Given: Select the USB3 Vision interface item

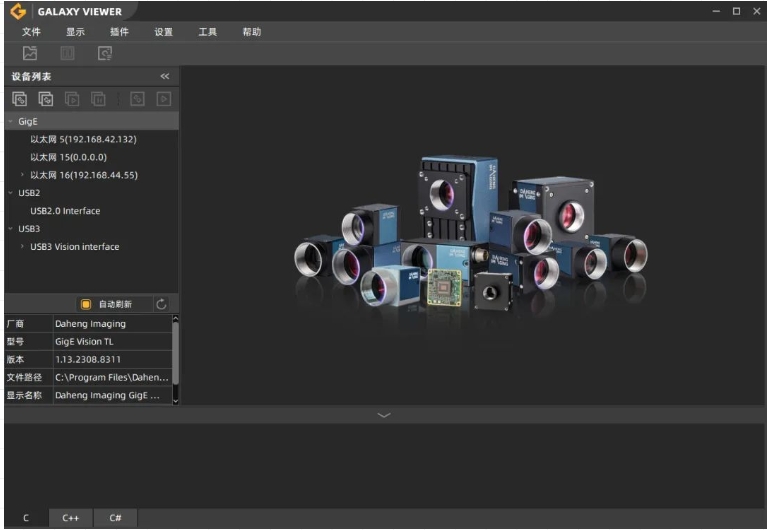Looking at the screenshot, I should 75,247.
